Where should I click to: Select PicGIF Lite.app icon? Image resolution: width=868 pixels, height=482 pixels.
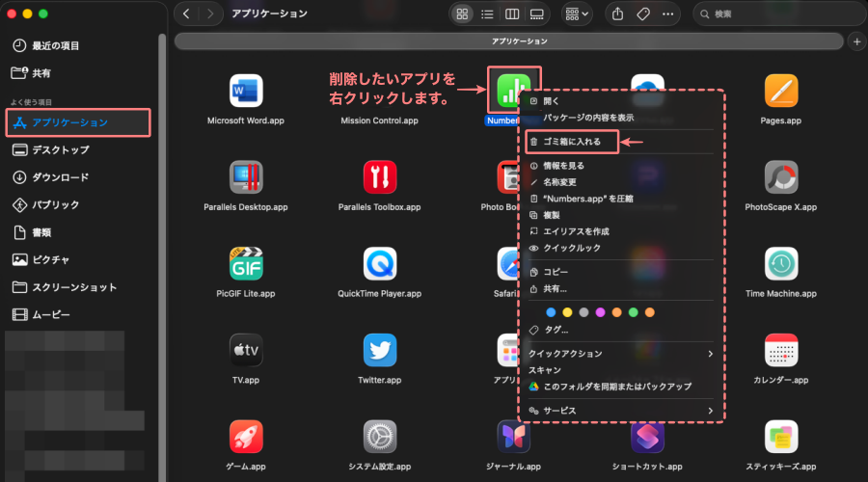246,263
